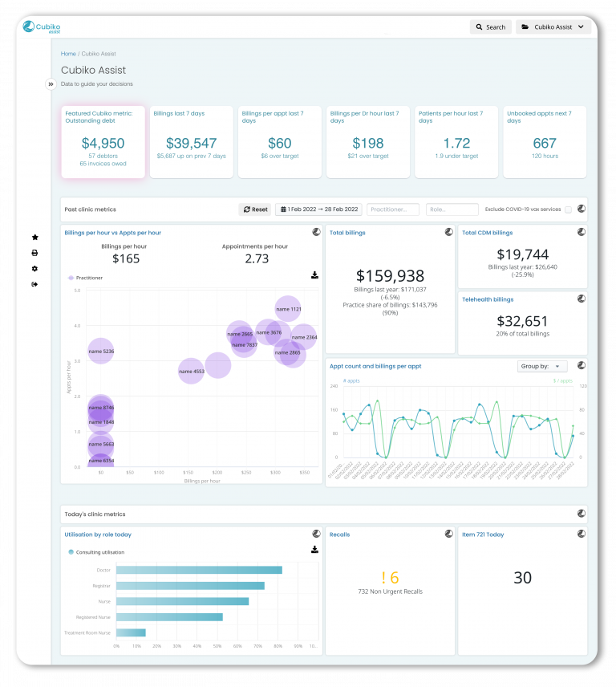Click the Cubiko Assist logo
The image size is (616, 687).
point(42,27)
